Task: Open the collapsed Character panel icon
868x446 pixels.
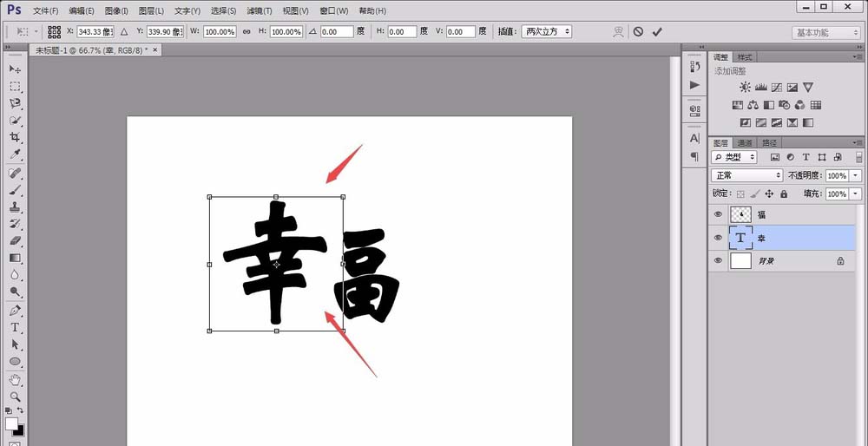Action: (x=694, y=138)
